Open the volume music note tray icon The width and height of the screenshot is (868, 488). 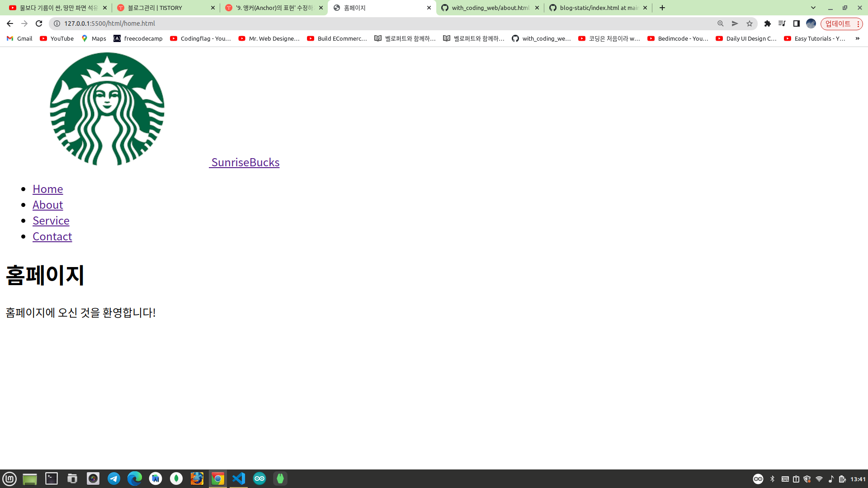click(831, 479)
